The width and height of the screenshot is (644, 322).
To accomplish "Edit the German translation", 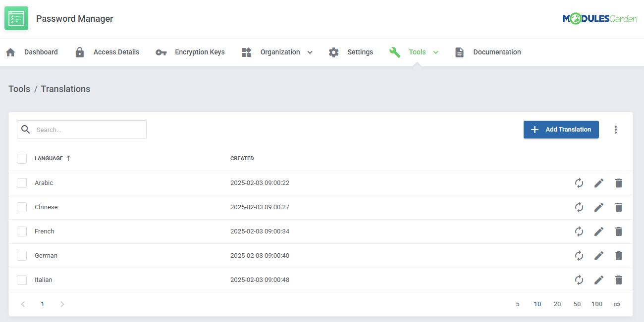I will [x=599, y=256].
